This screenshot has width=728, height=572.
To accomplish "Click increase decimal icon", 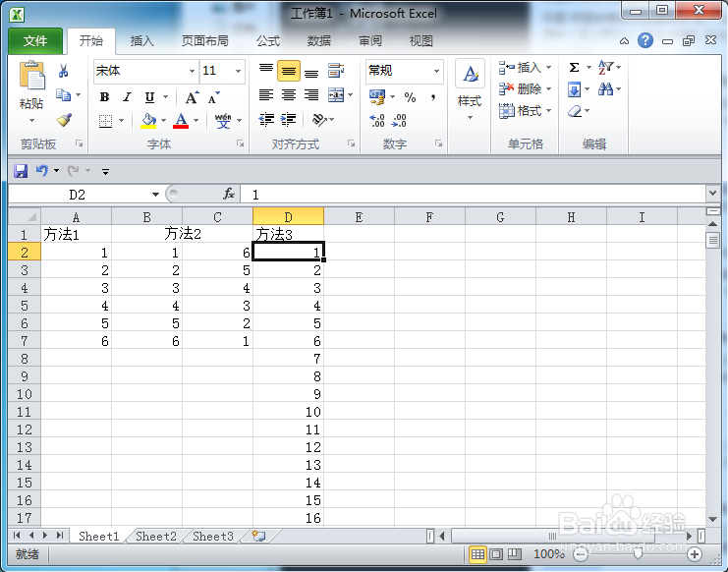I will [377, 120].
